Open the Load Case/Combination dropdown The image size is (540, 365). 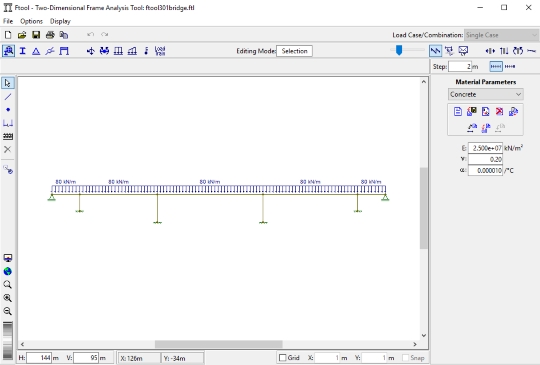click(x=500, y=35)
